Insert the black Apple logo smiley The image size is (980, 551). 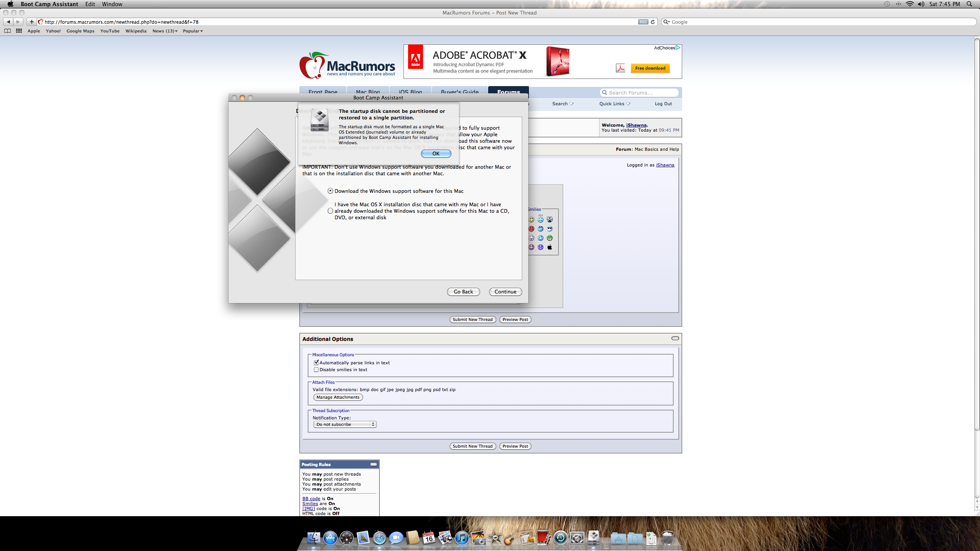pyautogui.click(x=550, y=247)
